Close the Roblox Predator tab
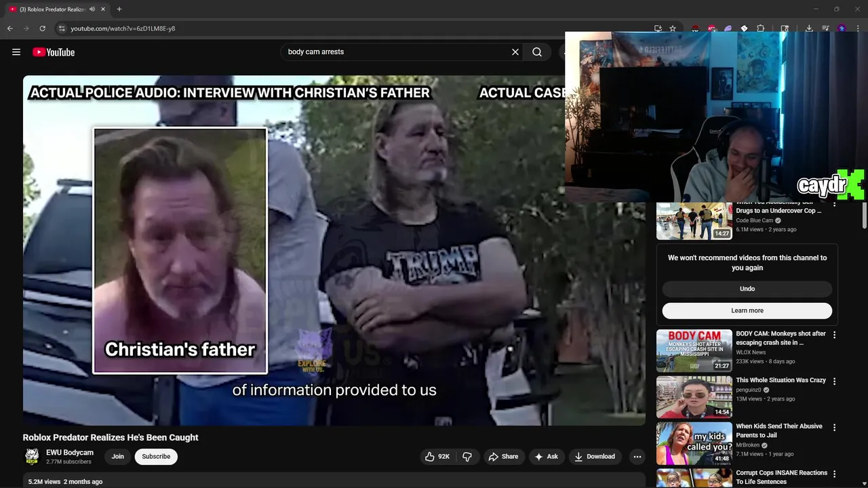 coord(103,9)
